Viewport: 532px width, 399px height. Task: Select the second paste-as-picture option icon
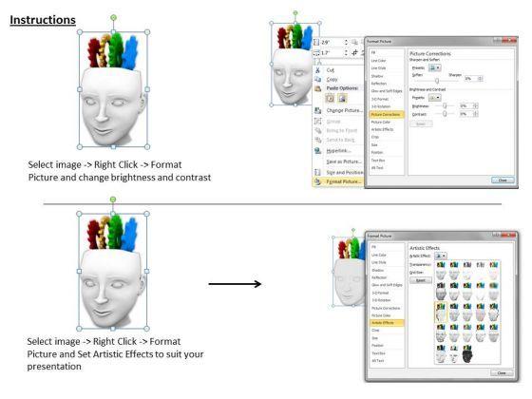click(342, 99)
